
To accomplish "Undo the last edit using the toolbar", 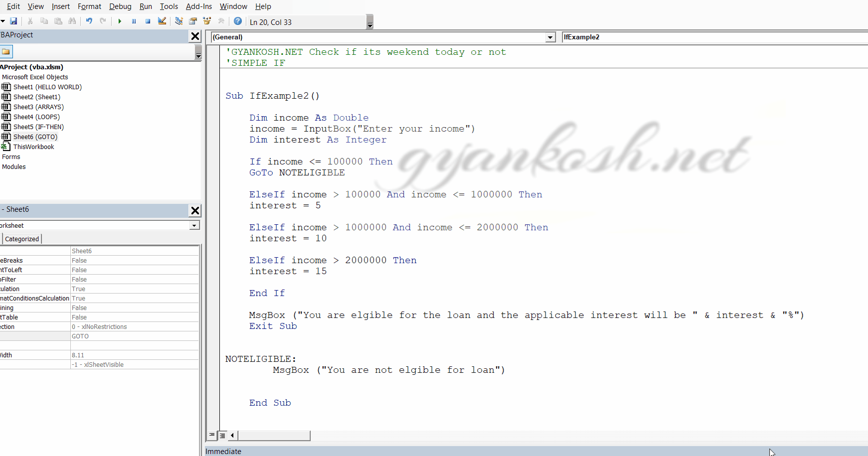I will (x=89, y=21).
